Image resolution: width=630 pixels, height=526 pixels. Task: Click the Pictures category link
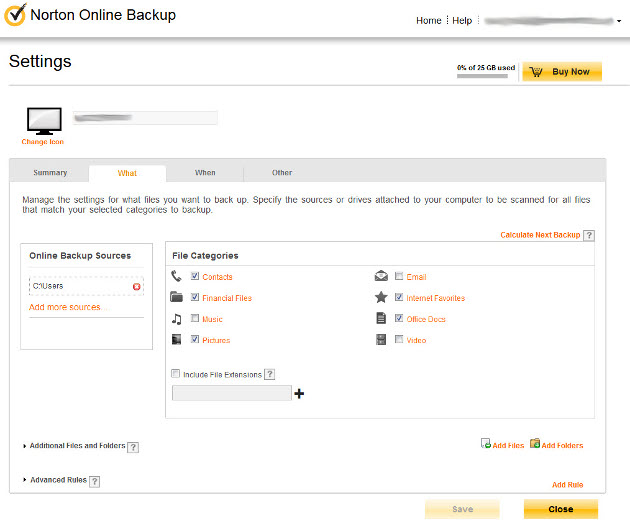[x=216, y=340]
